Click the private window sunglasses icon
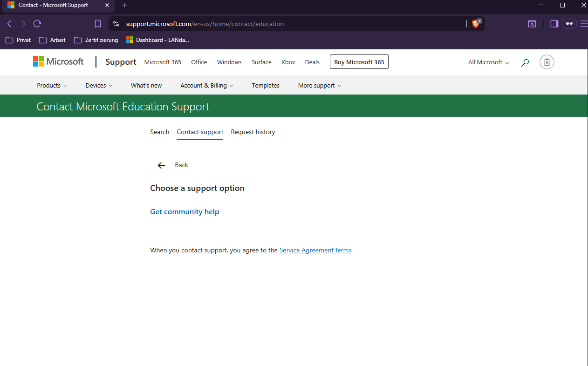Screen dimensions: 588x366 click(x=569, y=24)
